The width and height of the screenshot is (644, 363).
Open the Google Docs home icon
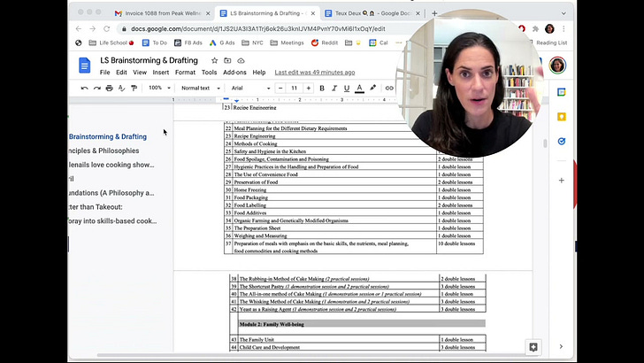pyautogui.click(x=85, y=66)
